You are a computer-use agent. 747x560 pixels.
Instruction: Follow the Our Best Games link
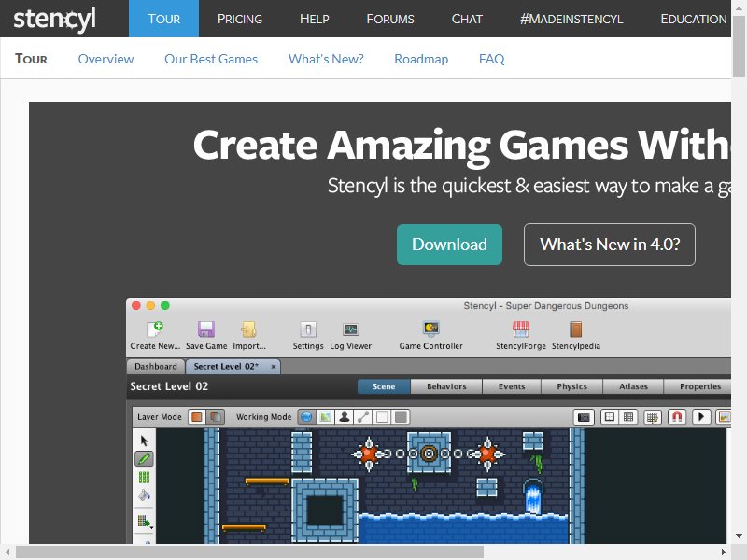pos(211,59)
